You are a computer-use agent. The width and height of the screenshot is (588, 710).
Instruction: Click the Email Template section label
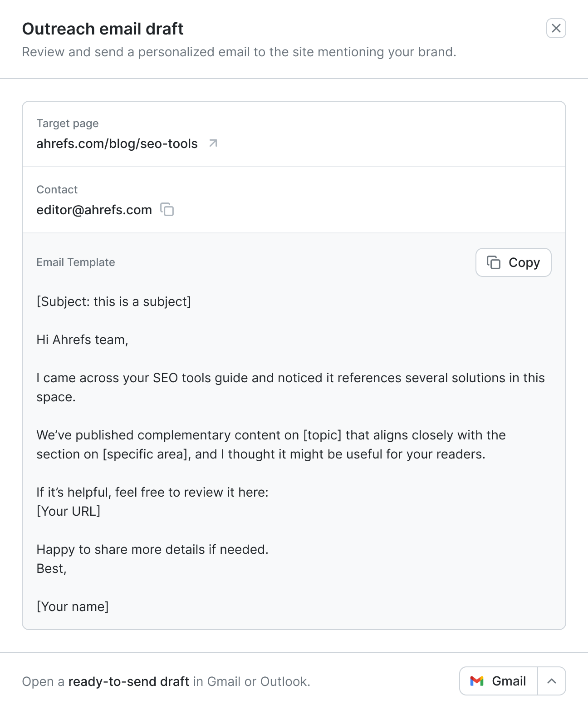coord(76,262)
